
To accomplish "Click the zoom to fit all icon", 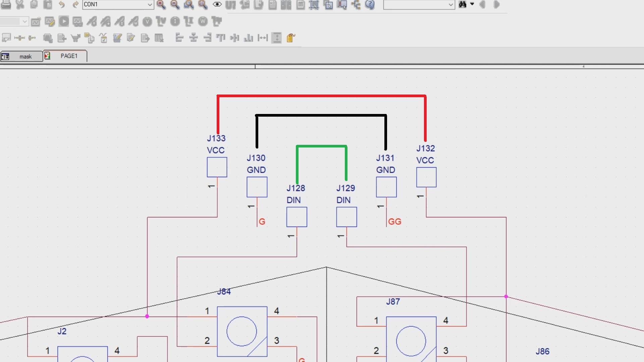I will click(x=203, y=4).
